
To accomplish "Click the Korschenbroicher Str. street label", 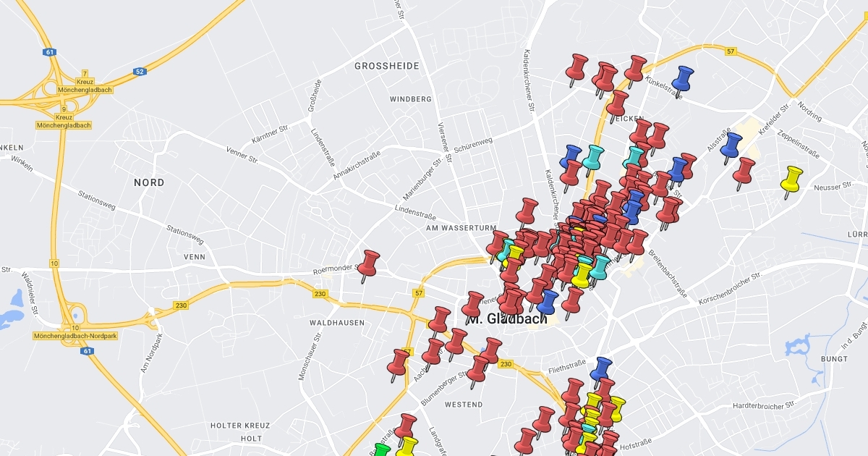I will click(x=731, y=287).
